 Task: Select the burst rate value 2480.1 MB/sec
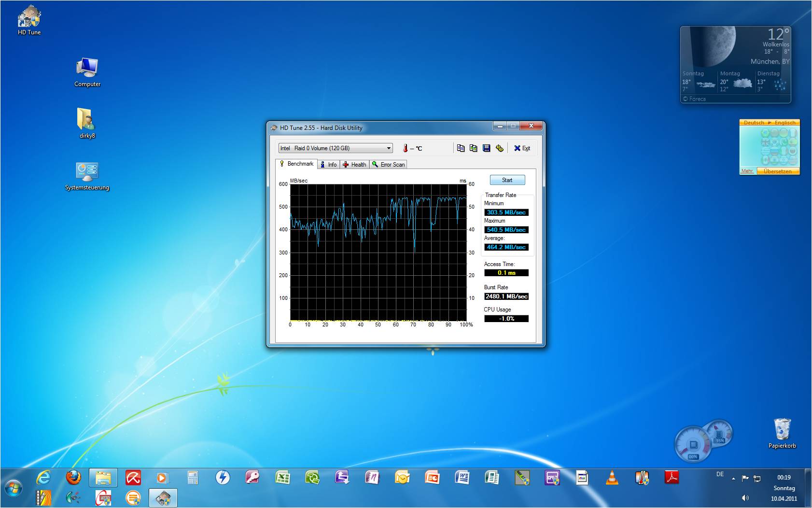pyautogui.click(x=506, y=296)
